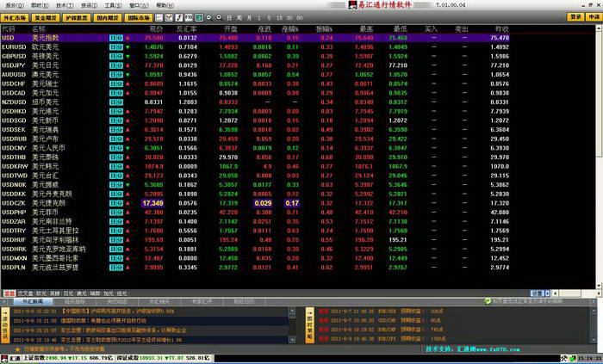Click the green shield system tray icon

[x=573, y=359]
